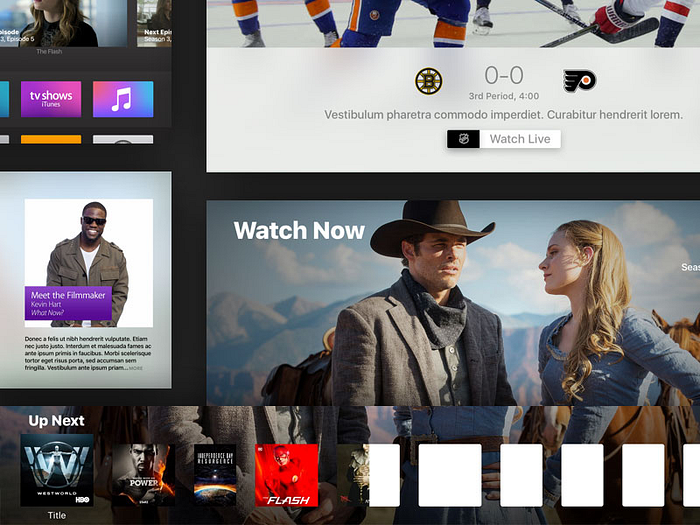Click the 0-0 game score

[x=504, y=75]
